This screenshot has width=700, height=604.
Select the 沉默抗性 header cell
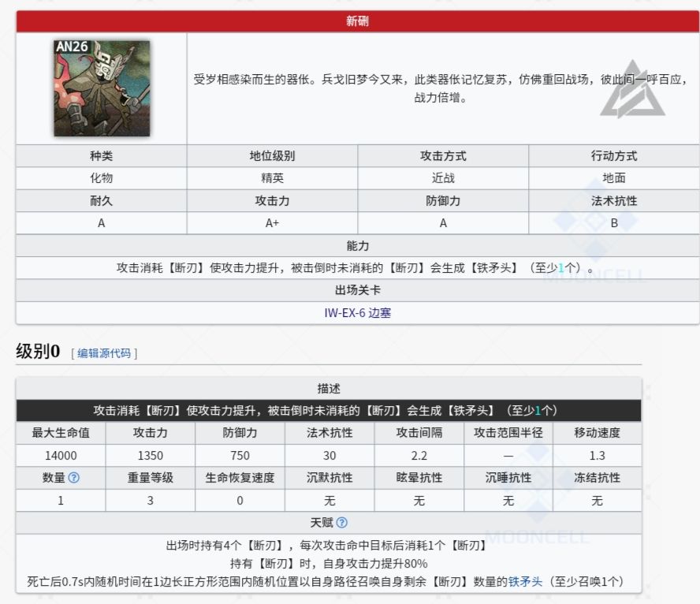click(x=330, y=478)
